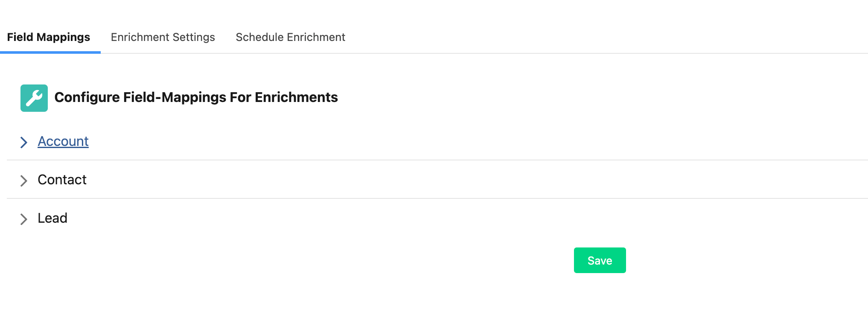Open the underlined Account link
This screenshot has height=320, width=868.
[63, 141]
